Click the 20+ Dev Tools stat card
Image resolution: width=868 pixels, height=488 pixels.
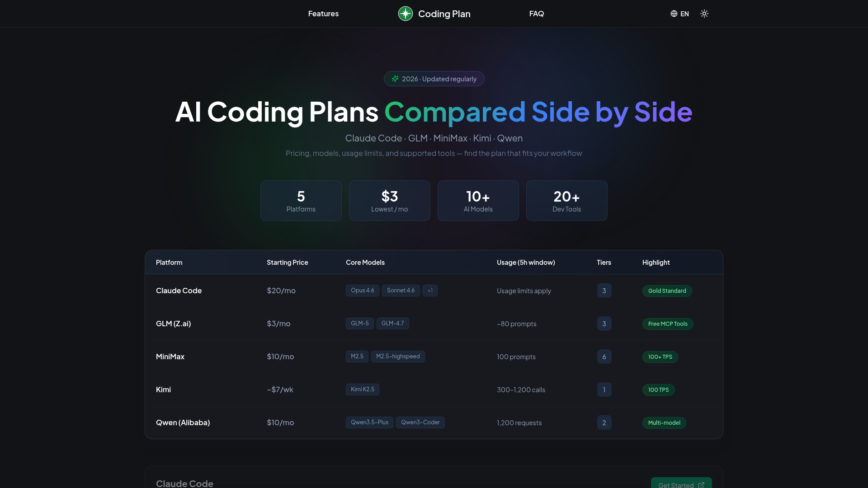[567, 201]
